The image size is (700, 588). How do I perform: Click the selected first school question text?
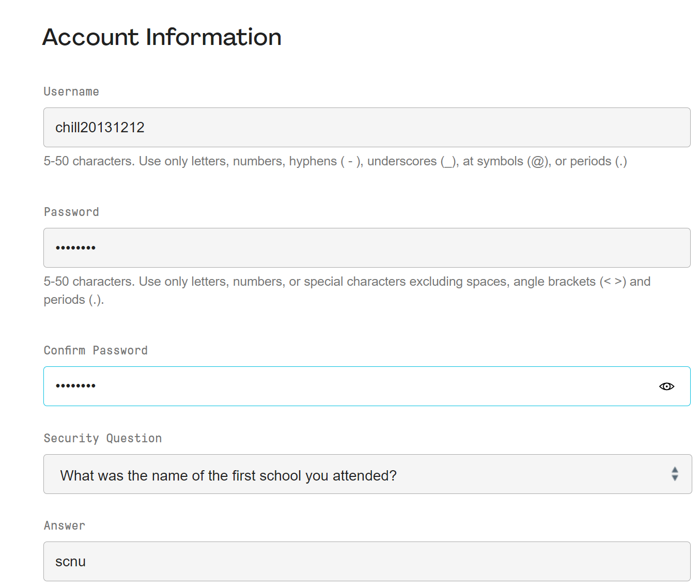(x=228, y=475)
